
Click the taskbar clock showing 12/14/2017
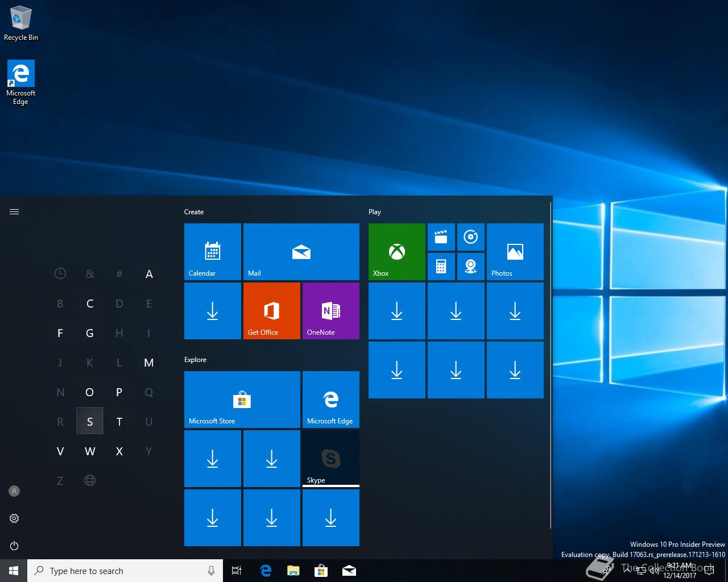[680, 571]
